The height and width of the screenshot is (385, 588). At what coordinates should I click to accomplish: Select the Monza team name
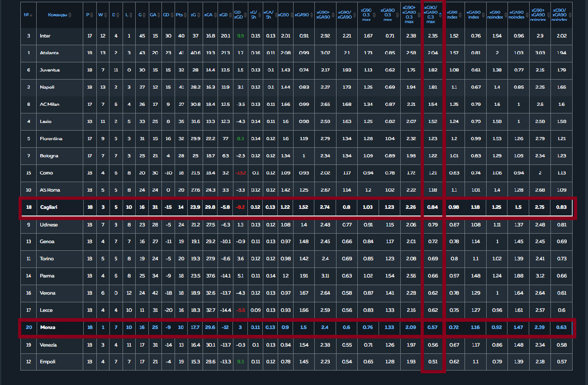pos(47,328)
